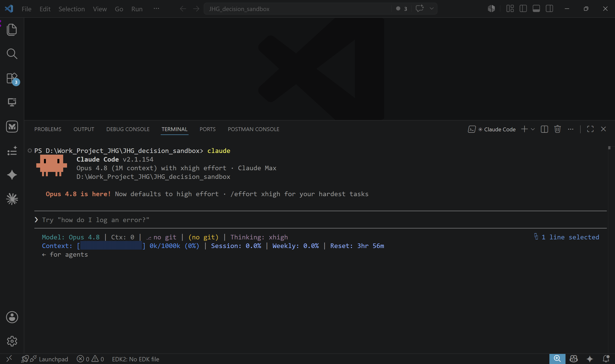Open the Manage gear icon
The width and height of the screenshot is (615, 364).
12,341
